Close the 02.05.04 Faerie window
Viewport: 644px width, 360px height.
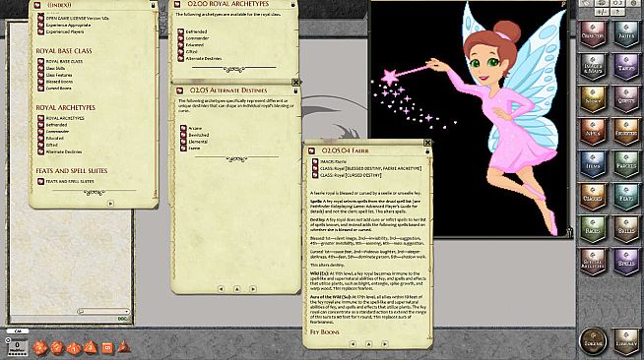[x=427, y=143]
